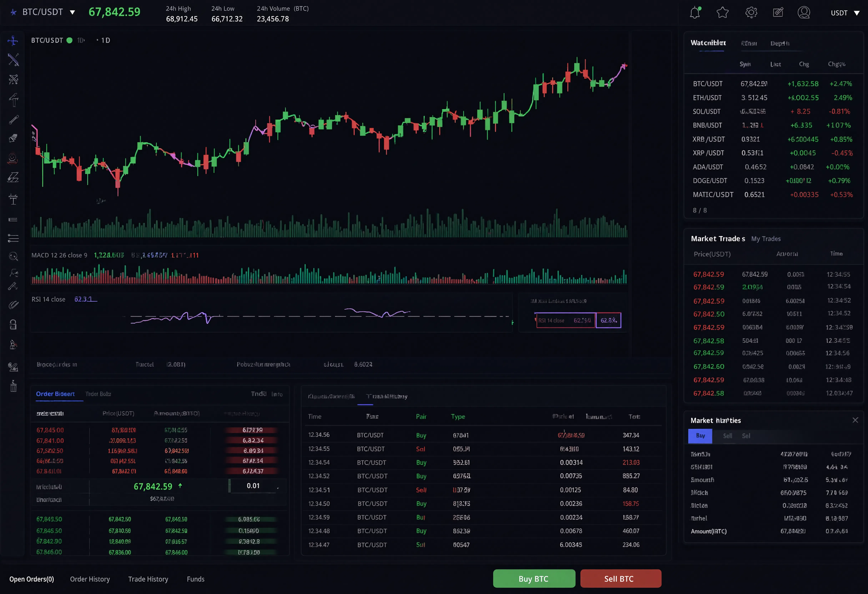
Task: Close the Market panel with X
Action: [855, 420]
